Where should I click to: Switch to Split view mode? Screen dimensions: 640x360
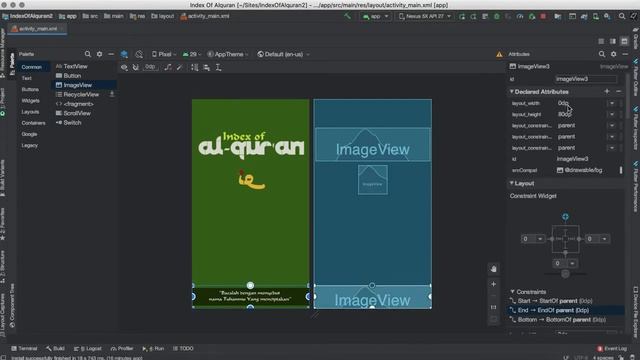(613, 41)
